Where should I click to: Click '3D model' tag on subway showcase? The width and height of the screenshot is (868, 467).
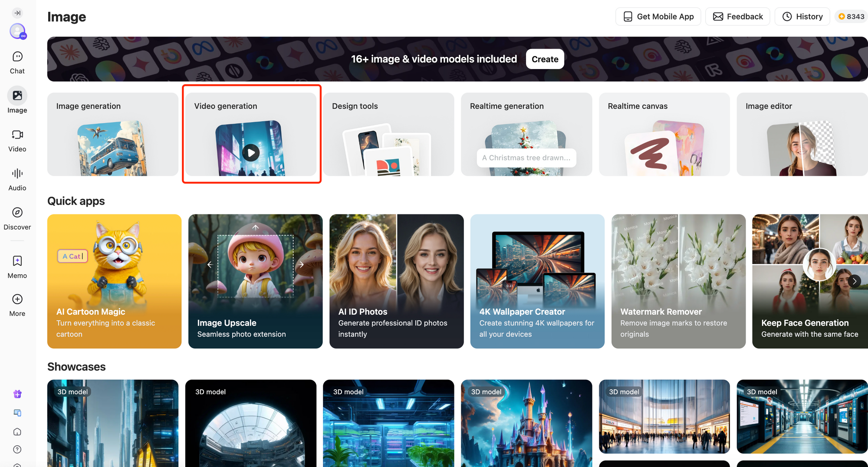pos(762,392)
